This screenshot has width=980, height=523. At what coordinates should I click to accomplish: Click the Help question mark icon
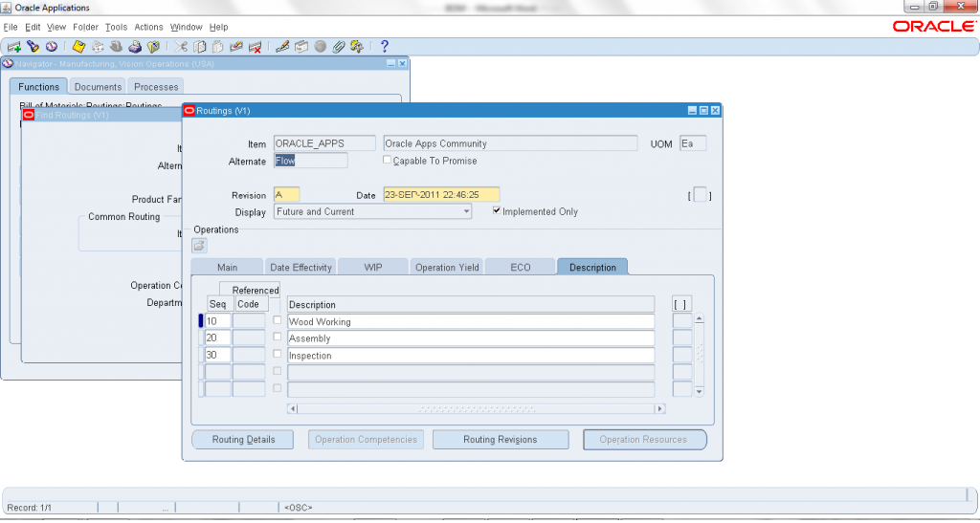[385, 47]
